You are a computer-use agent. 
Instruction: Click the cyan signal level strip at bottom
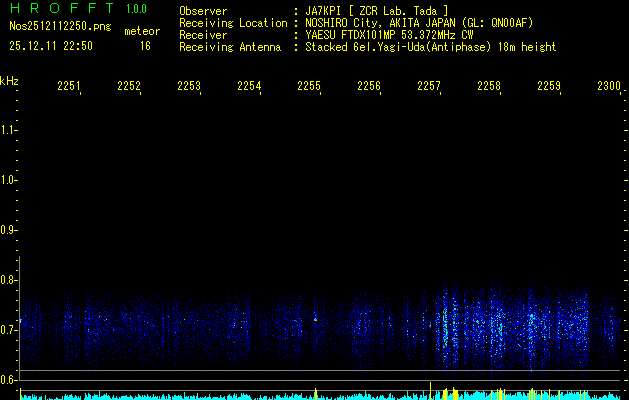click(x=300, y=396)
